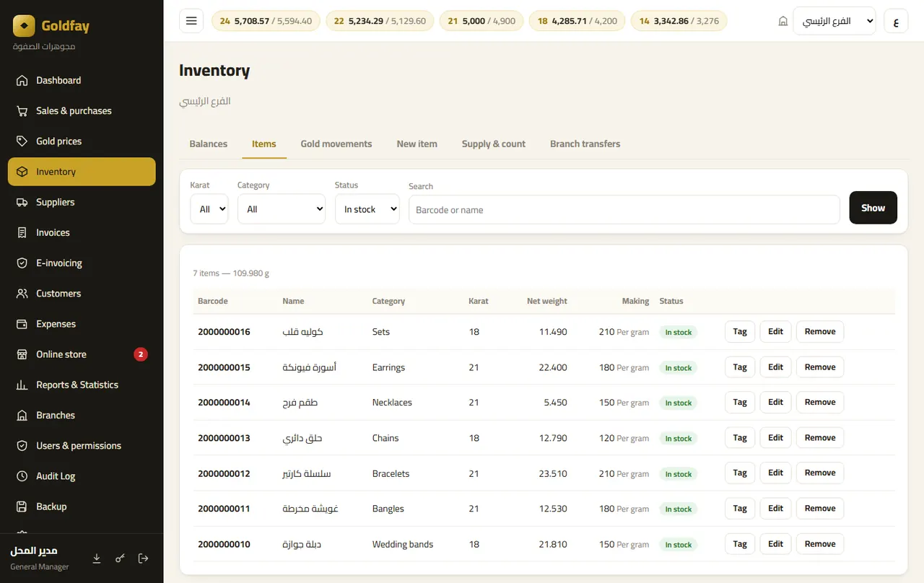Open the Status dropdown showing In stock
924x583 pixels.
pyautogui.click(x=367, y=209)
